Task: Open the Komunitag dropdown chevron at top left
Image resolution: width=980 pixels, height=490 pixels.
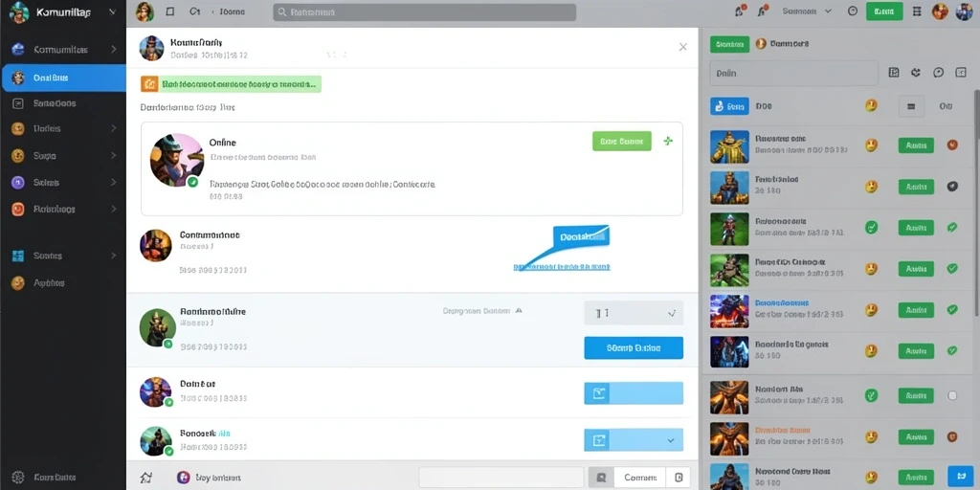Action: [113, 11]
